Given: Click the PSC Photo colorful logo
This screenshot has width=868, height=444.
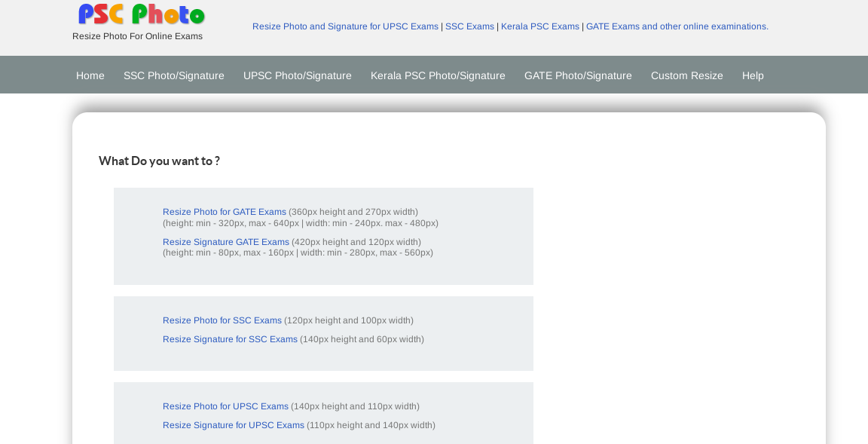Looking at the screenshot, I should pyautogui.click(x=142, y=14).
